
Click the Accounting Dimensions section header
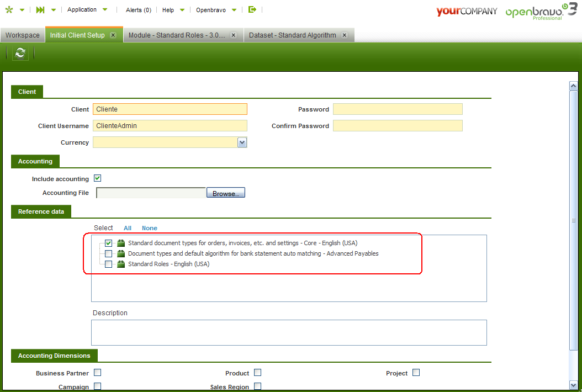pos(54,356)
